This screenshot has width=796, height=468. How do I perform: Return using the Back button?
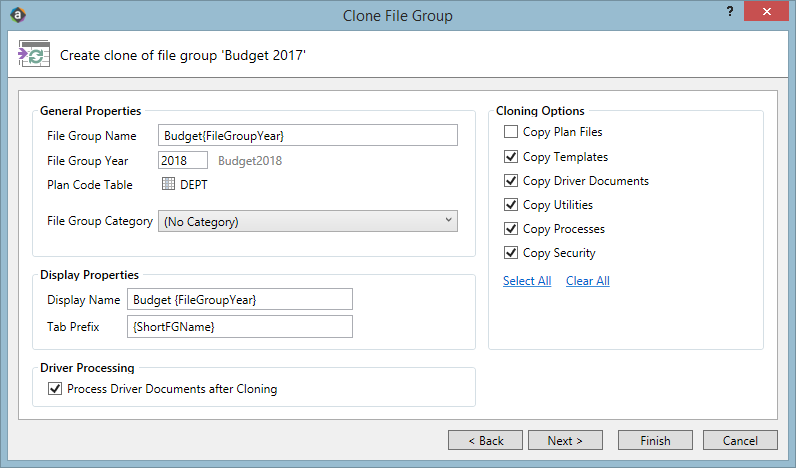pos(485,440)
